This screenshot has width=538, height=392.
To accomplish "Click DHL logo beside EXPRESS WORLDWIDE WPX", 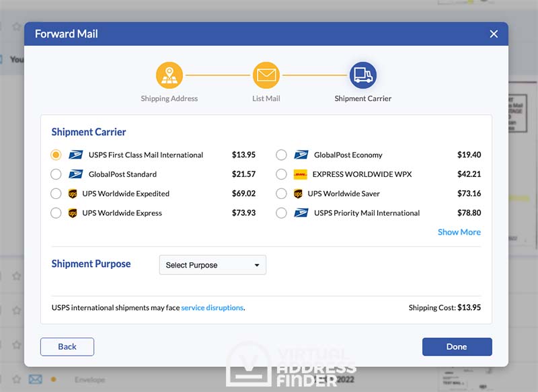I will (x=300, y=174).
